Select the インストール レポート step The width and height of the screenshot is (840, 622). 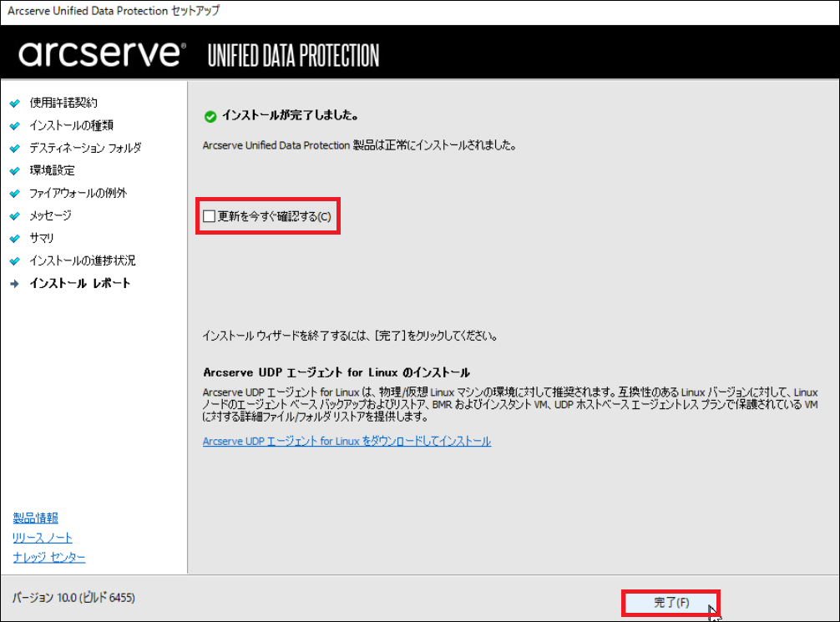tap(80, 283)
